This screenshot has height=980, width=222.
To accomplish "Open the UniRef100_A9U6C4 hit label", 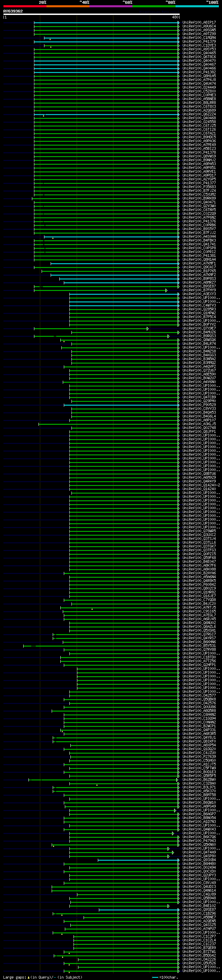I will click(199, 26).
